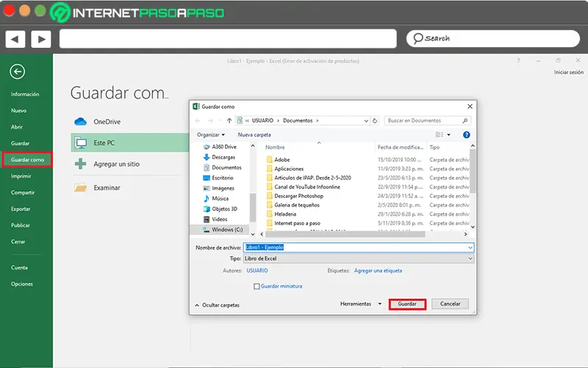Open the Herramientas dropdown

360,304
